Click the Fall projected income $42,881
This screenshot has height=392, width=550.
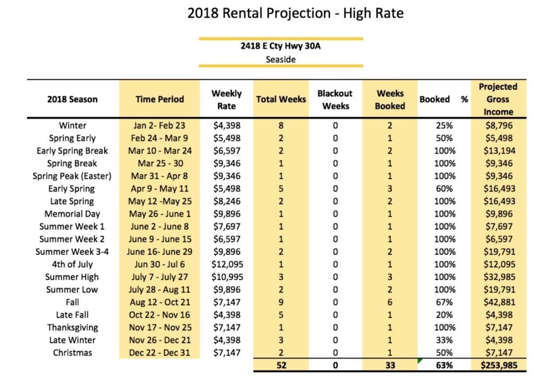(499, 302)
